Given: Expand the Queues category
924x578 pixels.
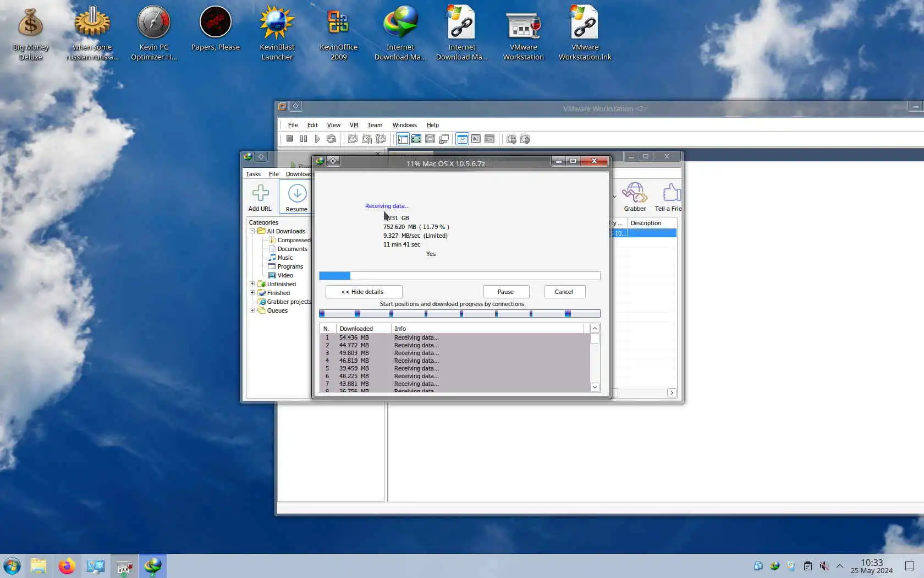Looking at the screenshot, I should [252, 310].
